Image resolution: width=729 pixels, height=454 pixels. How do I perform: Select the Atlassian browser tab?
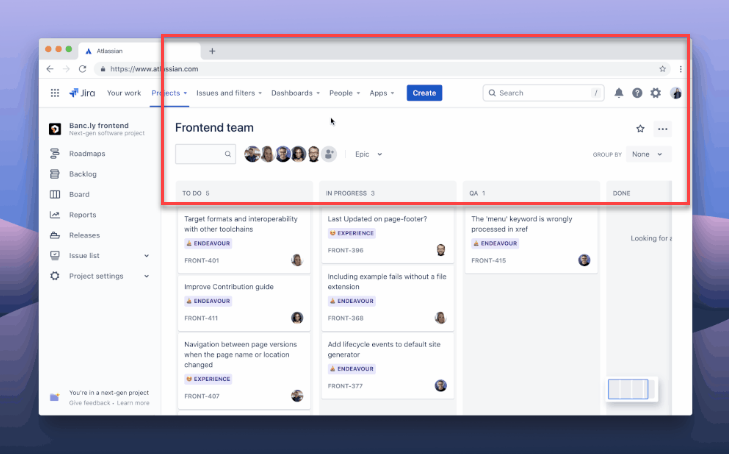coord(139,51)
